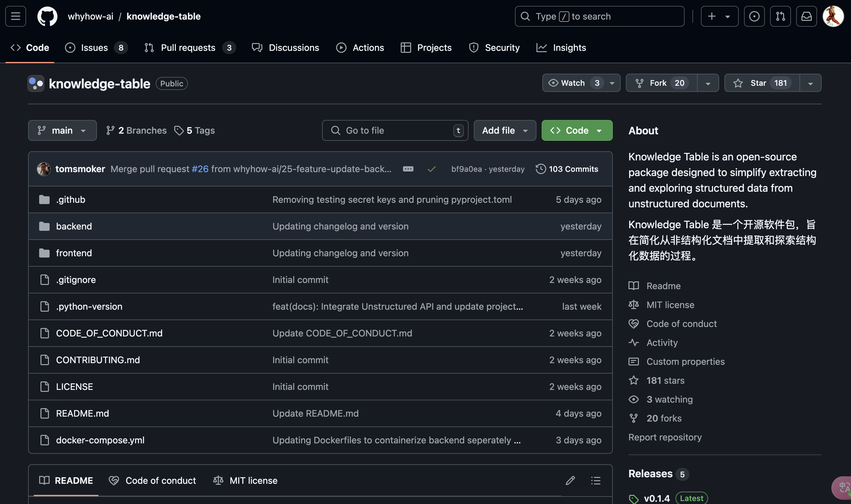This screenshot has width=851, height=504.
Task: Click the v0.1.4 release tag icon
Action: click(x=633, y=498)
